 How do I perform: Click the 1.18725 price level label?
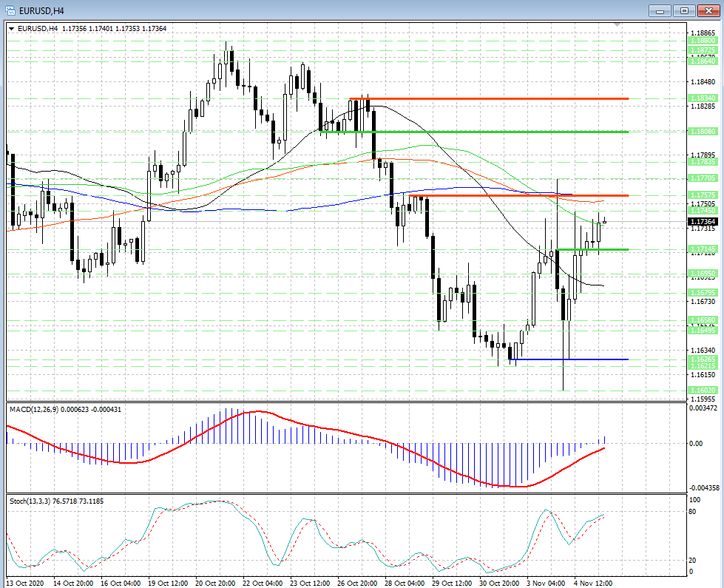pyautogui.click(x=703, y=50)
